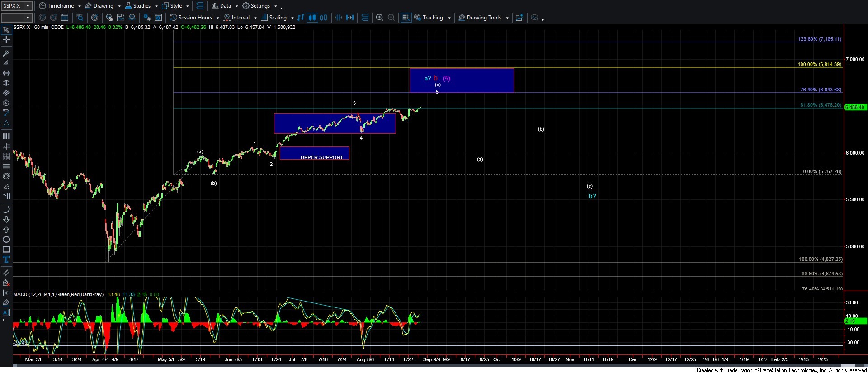Select the triangle drawing tool
Viewport: 868px width, 373px height.
[6, 123]
